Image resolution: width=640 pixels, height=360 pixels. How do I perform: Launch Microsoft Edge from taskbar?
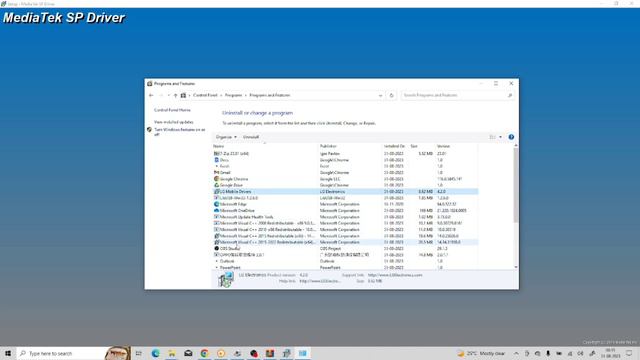pyautogui.click(x=156, y=353)
